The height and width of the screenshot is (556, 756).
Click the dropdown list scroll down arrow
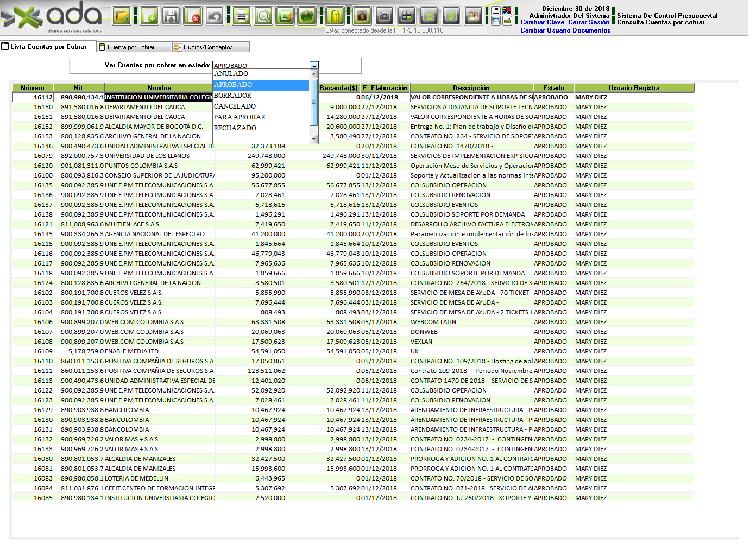(x=313, y=139)
